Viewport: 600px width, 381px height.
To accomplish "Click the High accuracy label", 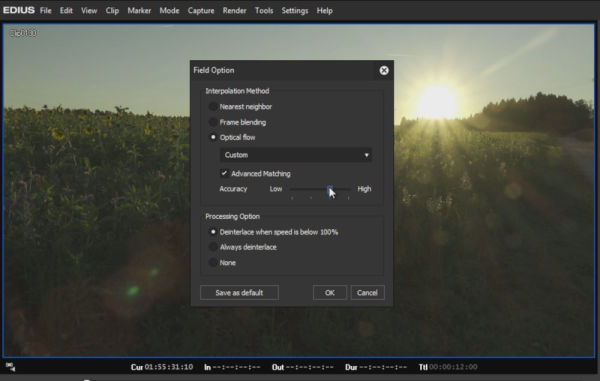I will click(364, 189).
